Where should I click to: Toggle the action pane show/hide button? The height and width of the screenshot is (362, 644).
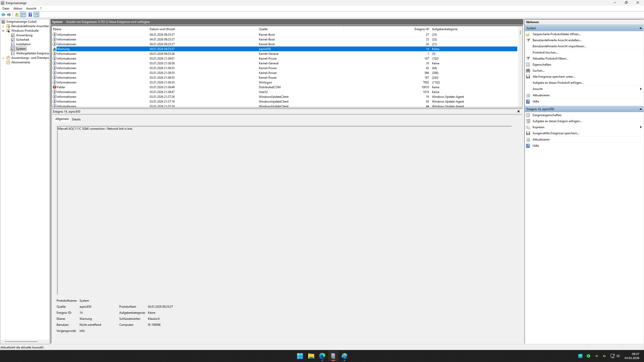[36, 15]
